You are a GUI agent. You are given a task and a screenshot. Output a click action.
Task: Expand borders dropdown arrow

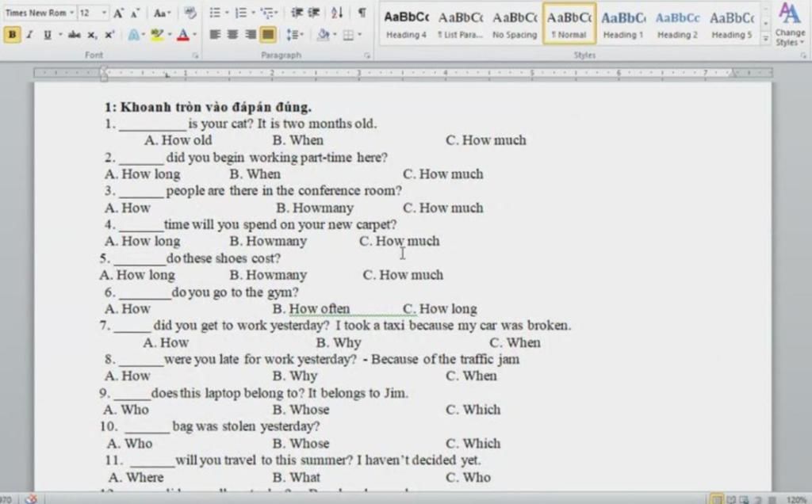359,35
